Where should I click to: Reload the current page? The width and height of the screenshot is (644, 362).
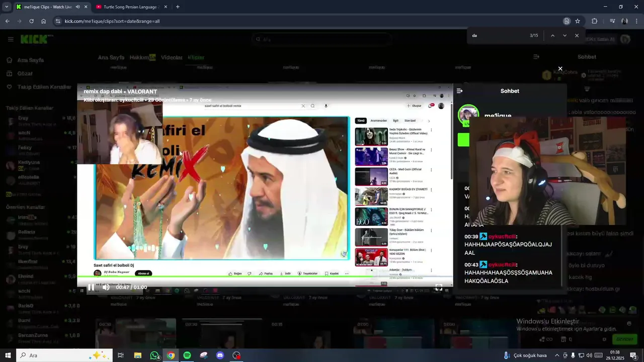tap(31, 21)
